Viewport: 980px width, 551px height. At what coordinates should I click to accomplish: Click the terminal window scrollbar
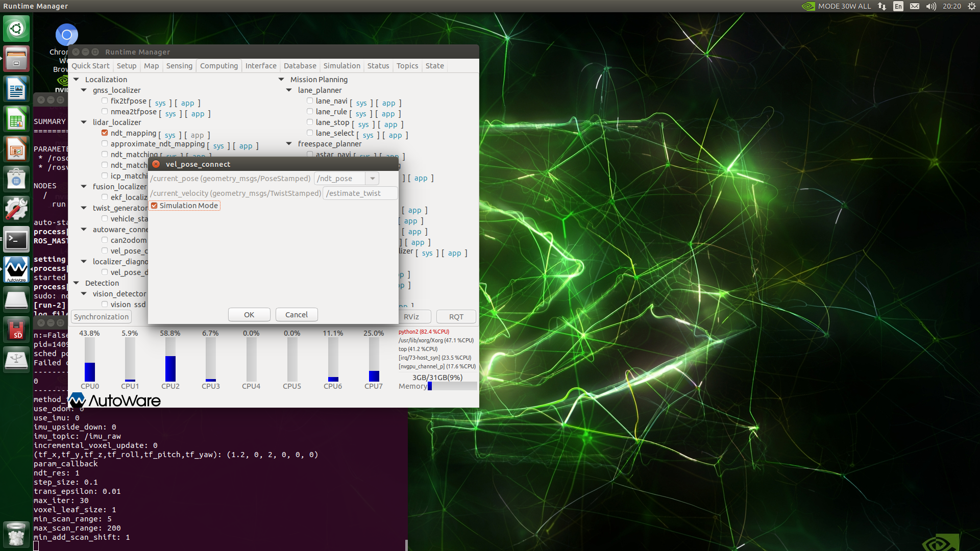(x=406, y=545)
